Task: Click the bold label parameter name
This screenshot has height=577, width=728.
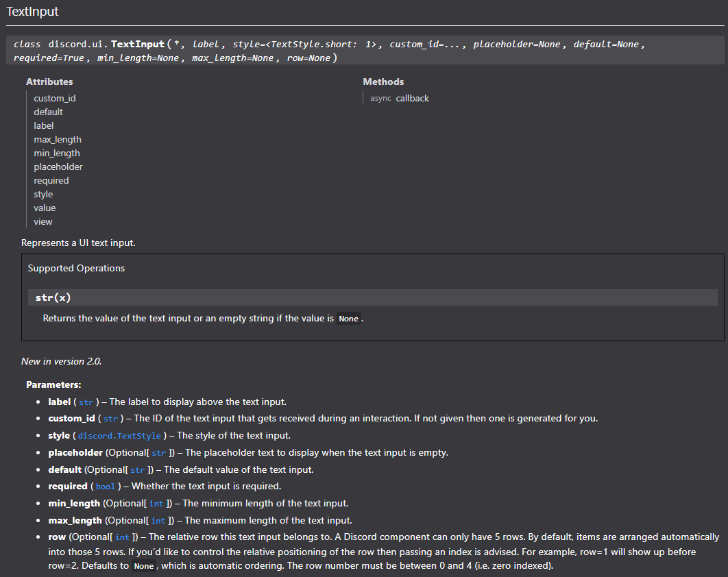Action: (60, 402)
